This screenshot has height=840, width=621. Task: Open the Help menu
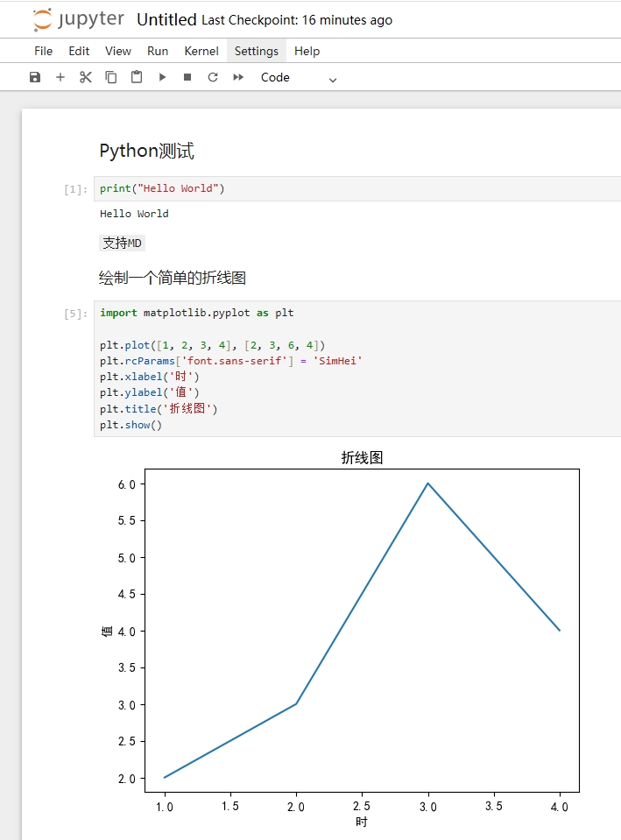click(307, 51)
